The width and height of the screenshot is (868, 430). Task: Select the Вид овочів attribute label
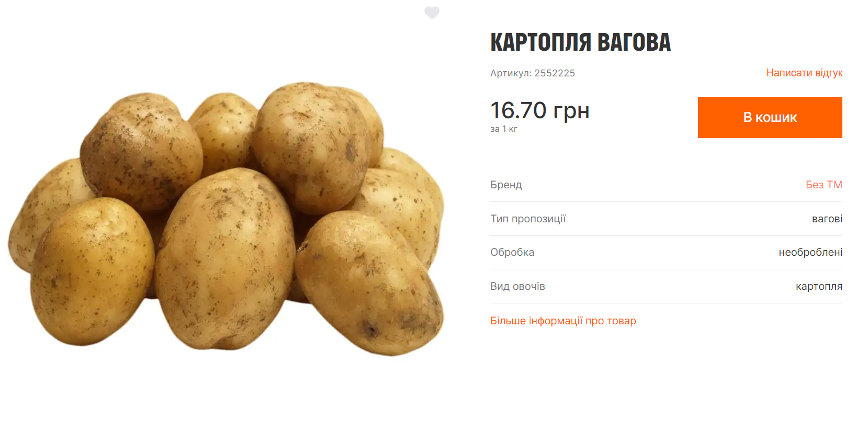point(517,286)
